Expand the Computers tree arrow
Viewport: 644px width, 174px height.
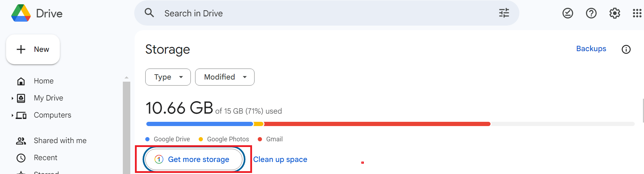[12, 115]
